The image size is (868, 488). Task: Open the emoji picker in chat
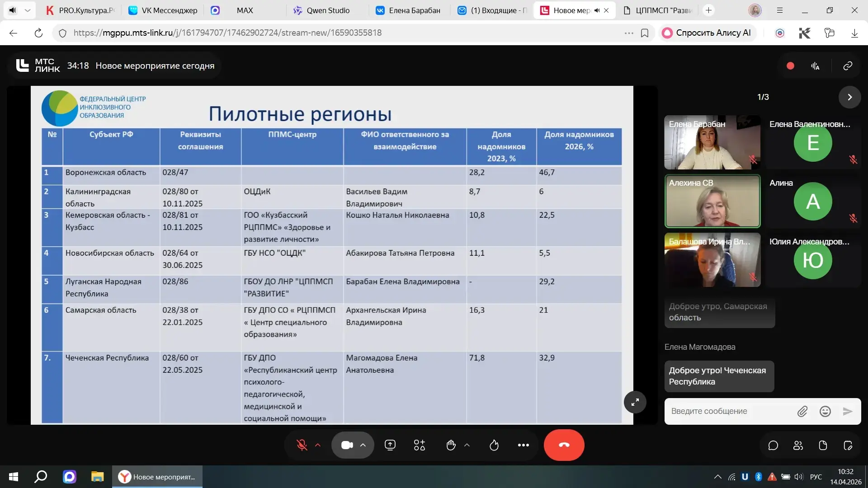(x=825, y=411)
